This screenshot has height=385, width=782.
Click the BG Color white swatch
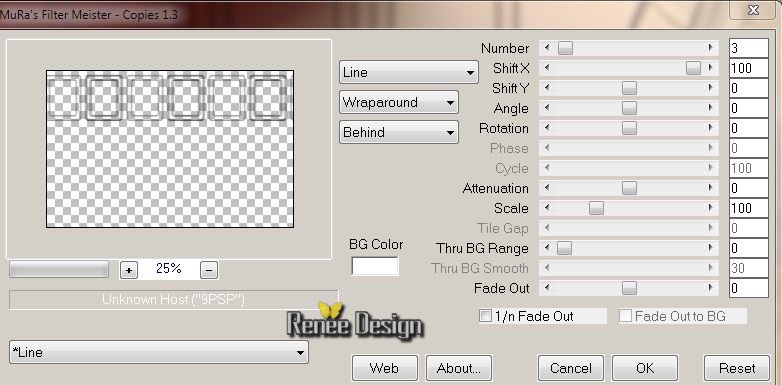(x=375, y=266)
